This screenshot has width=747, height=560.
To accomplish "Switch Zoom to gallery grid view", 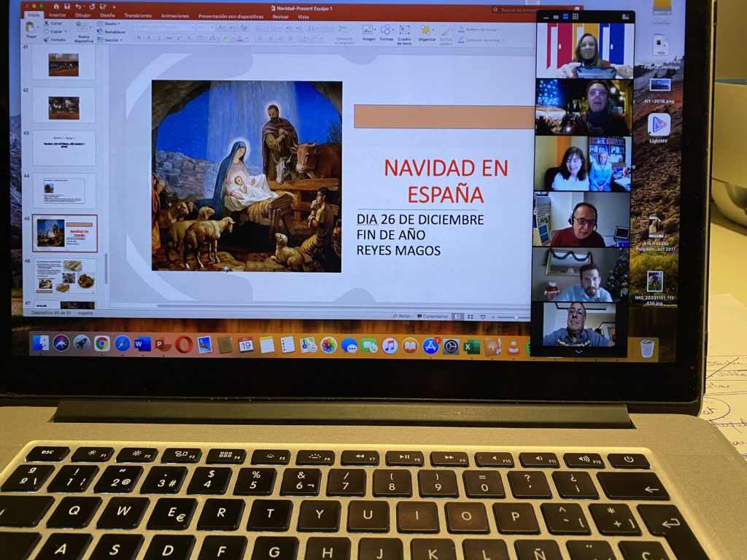I will 575,17.
